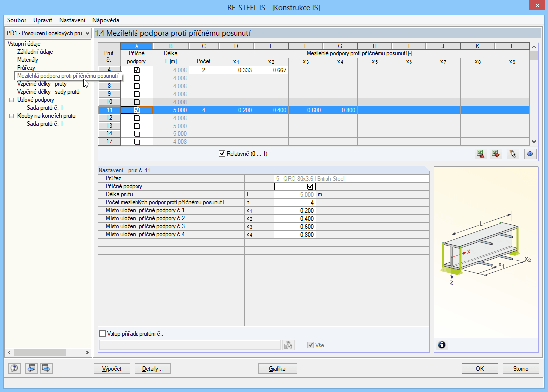Screen dimensions: 548x392
Task: Collapse the Klouby na koncích prutu node
Action: pyautogui.click(x=11, y=116)
